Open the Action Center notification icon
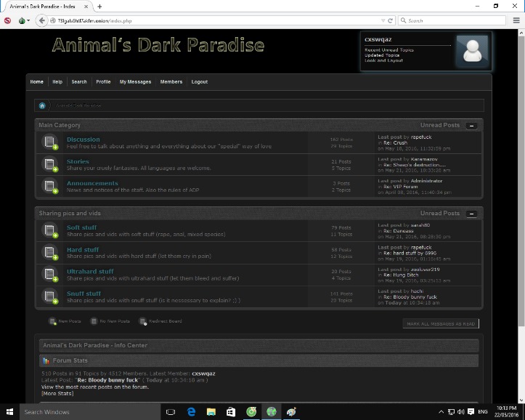525x420 pixels. pos(471,412)
